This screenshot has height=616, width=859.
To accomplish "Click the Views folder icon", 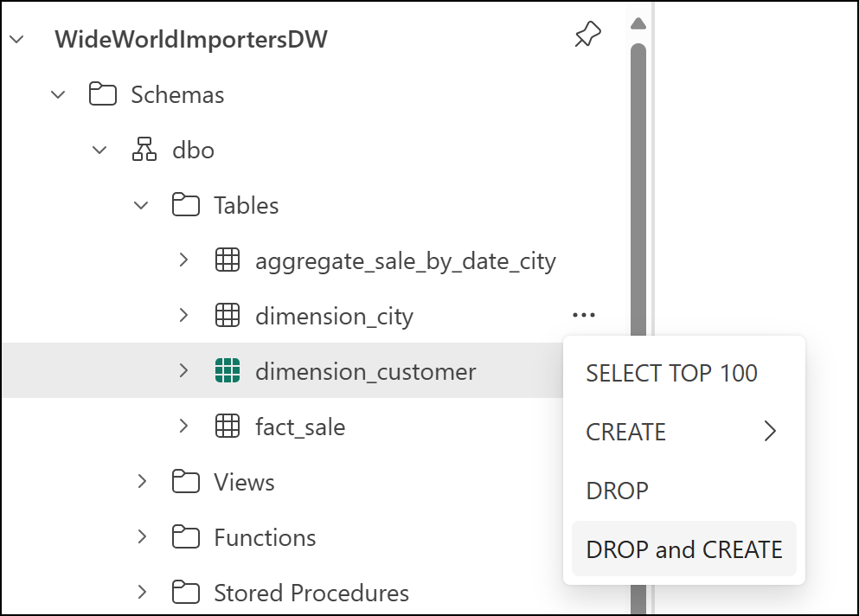I will 186,481.
